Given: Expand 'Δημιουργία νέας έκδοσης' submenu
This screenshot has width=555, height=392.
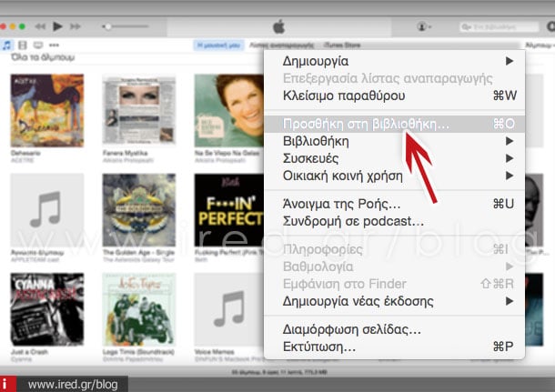Looking at the screenshot, I should point(394,301).
